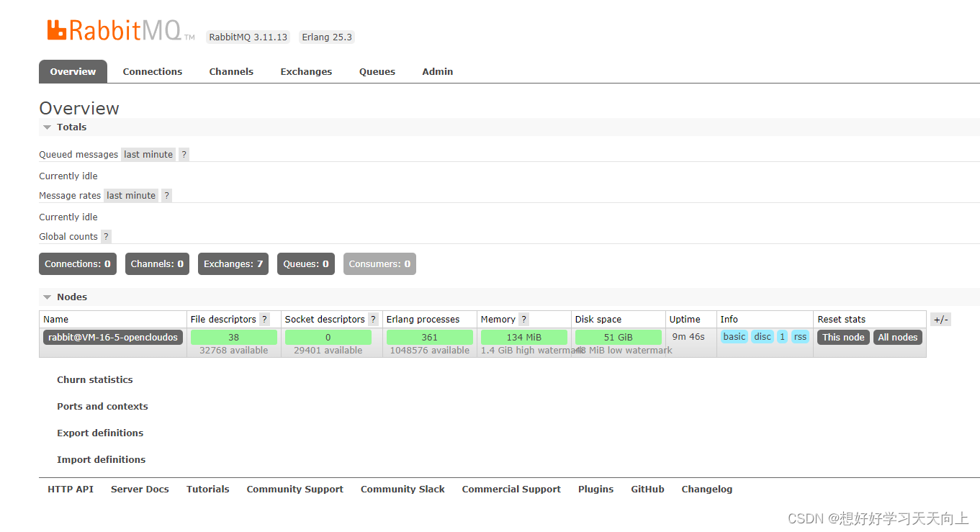Click the Overview page heading
The image size is (980, 532).
point(79,109)
